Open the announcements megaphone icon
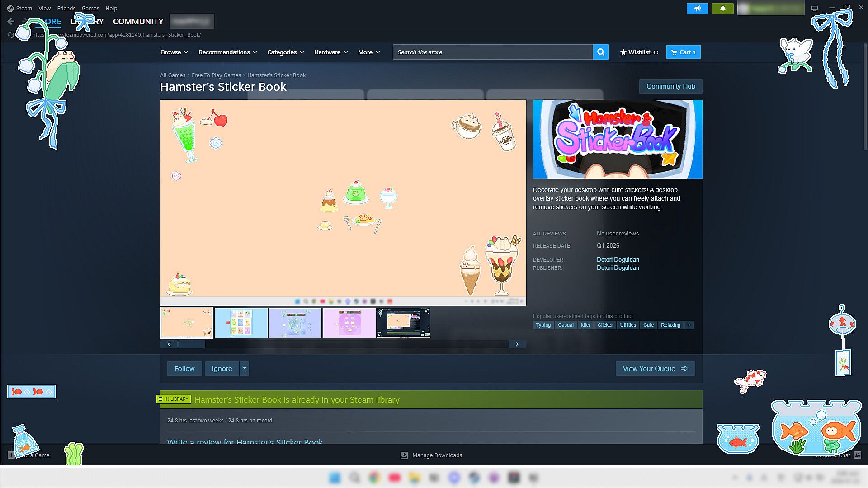The width and height of the screenshot is (868, 488). 697,9
